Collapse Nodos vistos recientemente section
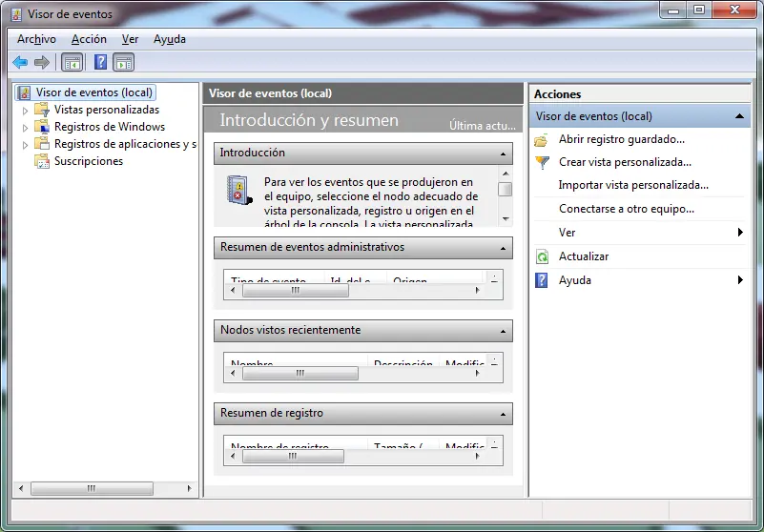This screenshot has height=532, width=764. pos(503,331)
